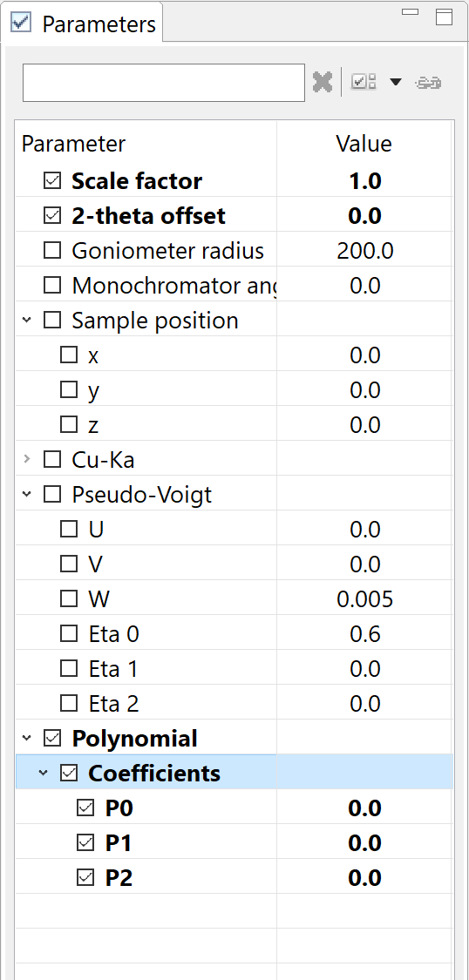Tick the W parameter checkbox

click(x=69, y=599)
